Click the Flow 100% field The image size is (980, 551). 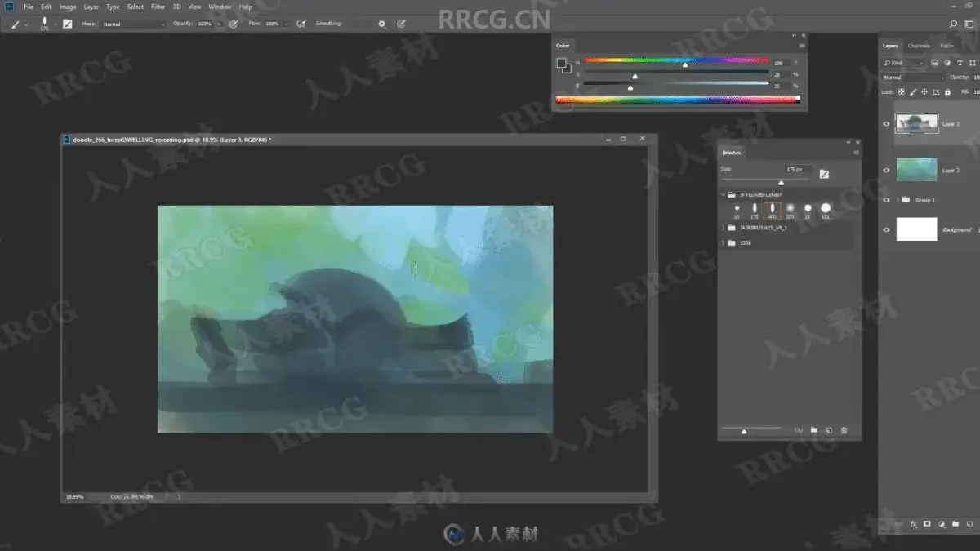pyautogui.click(x=272, y=24)
